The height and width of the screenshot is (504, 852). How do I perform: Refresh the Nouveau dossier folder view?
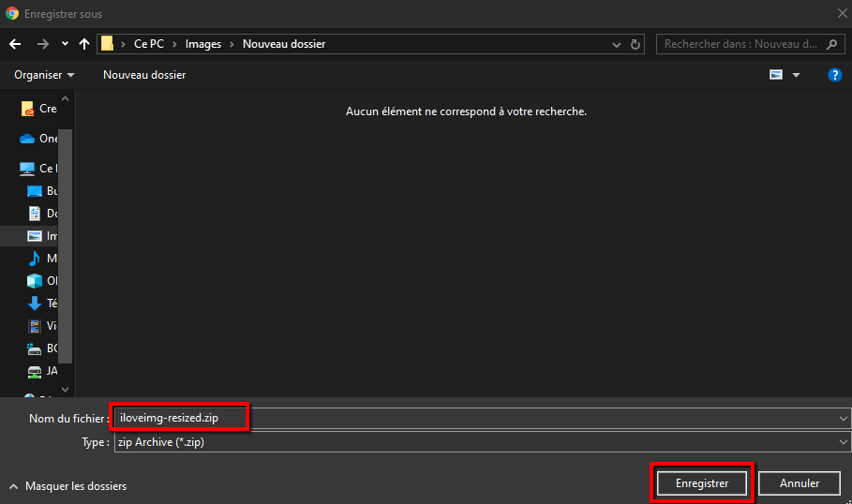pos(635,44)
